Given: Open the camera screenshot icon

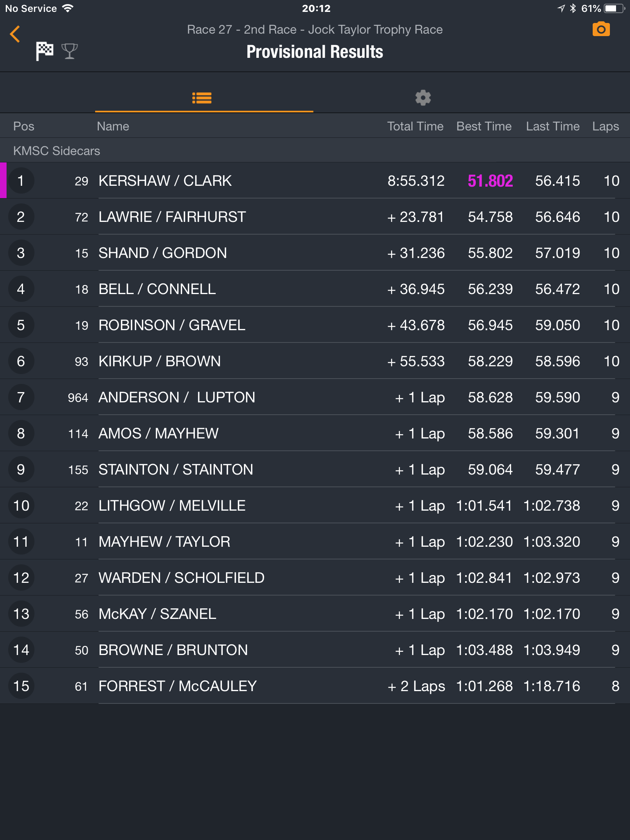Looking at the screenshot, I should [601, 30].
